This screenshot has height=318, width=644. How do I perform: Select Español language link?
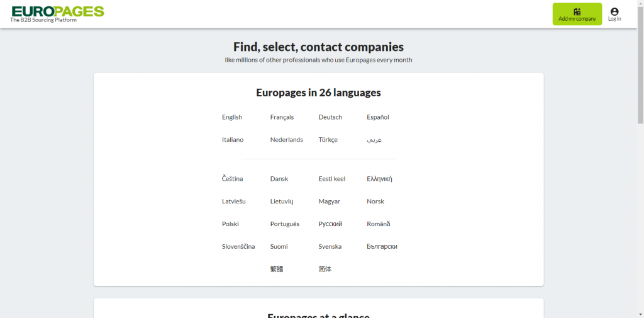coord(378,117)
